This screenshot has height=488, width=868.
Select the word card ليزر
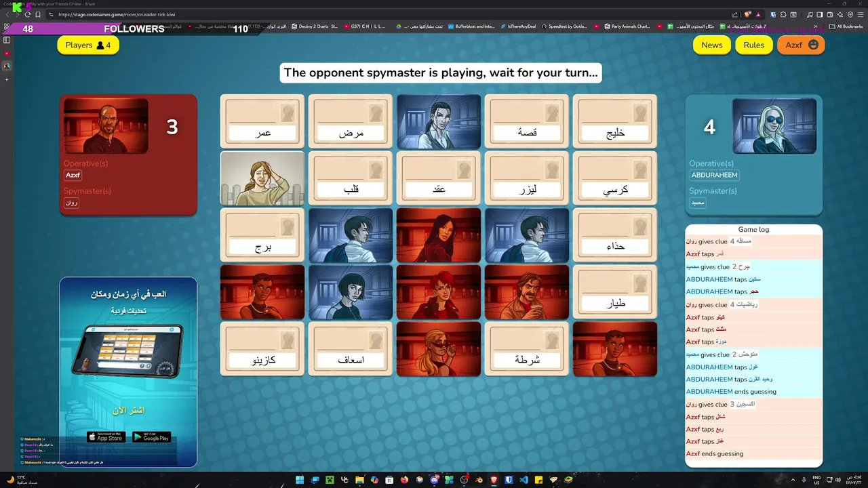click(x=527, y=178)
